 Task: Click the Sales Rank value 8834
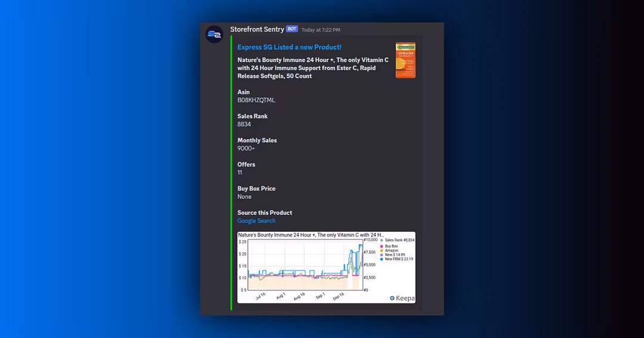244,124
